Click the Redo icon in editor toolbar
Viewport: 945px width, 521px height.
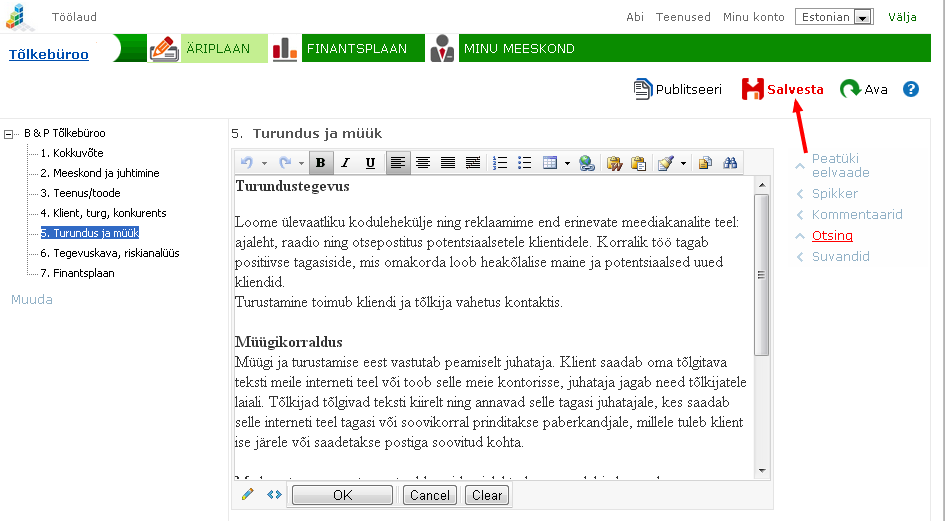[x=285, y=163]
